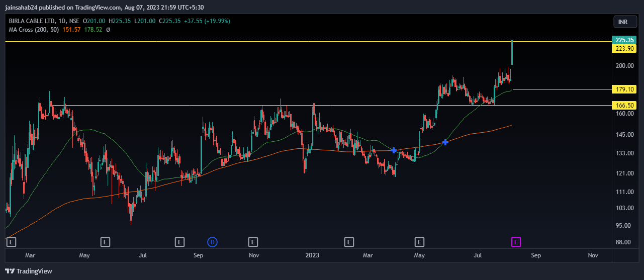Image resolution: width=644 pixels, height=280 pixels.
Task: Click the open value O201.00
Action: click(x=94, y=21)
